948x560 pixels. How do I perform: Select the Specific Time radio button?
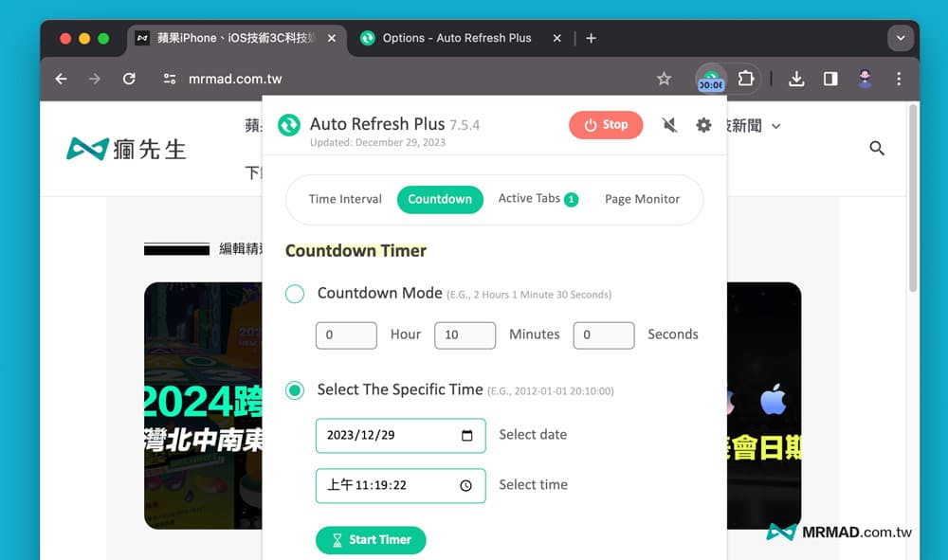pyautogui.click(x=295, y=390)
